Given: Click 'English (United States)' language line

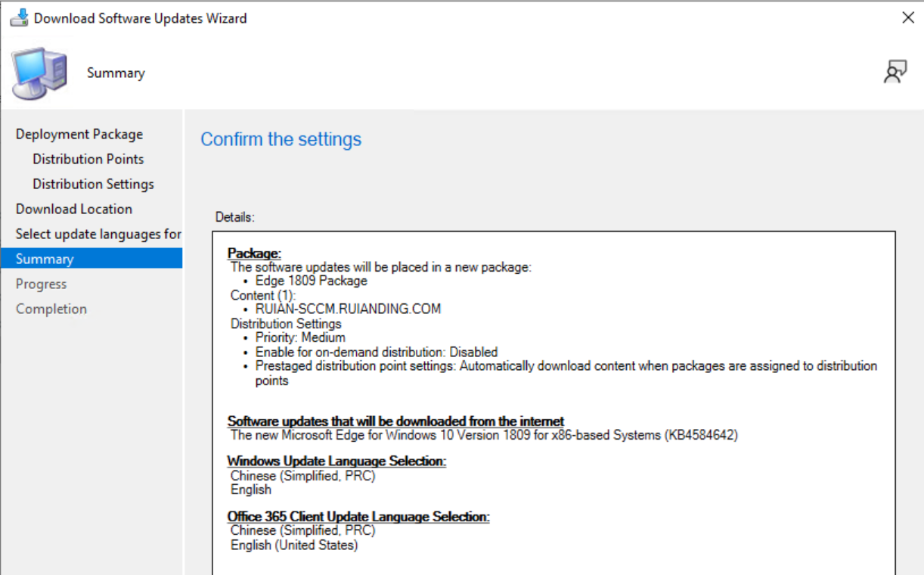Looking at the screenshot, I should pyautogui.click(x=294, y=545).
